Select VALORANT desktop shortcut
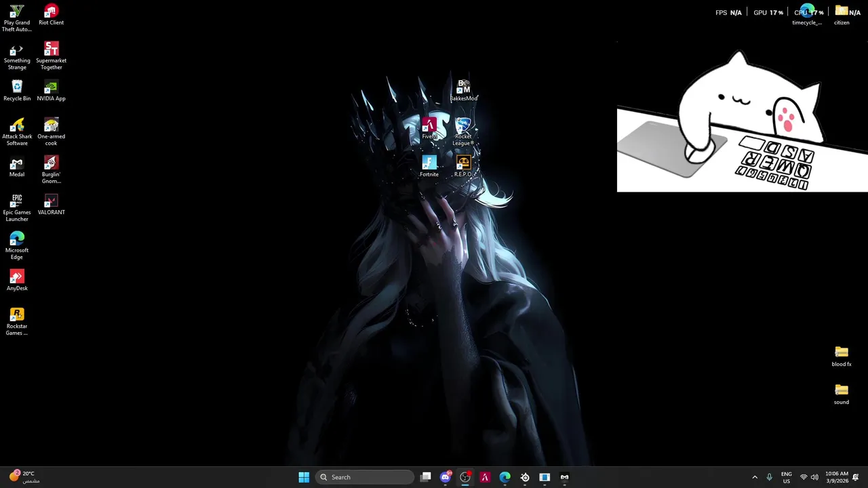 tap(51, 205)
